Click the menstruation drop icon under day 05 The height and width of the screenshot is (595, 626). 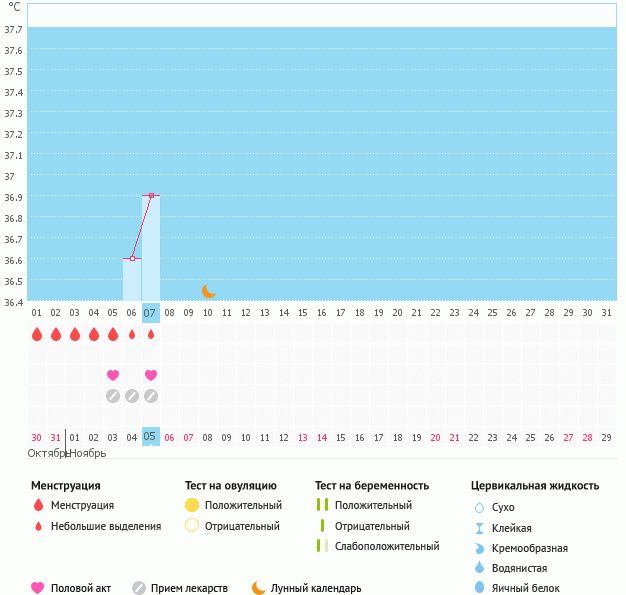coord(113,334)
